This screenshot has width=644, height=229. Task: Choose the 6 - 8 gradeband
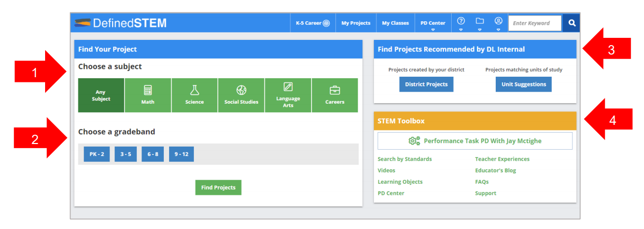153,154
